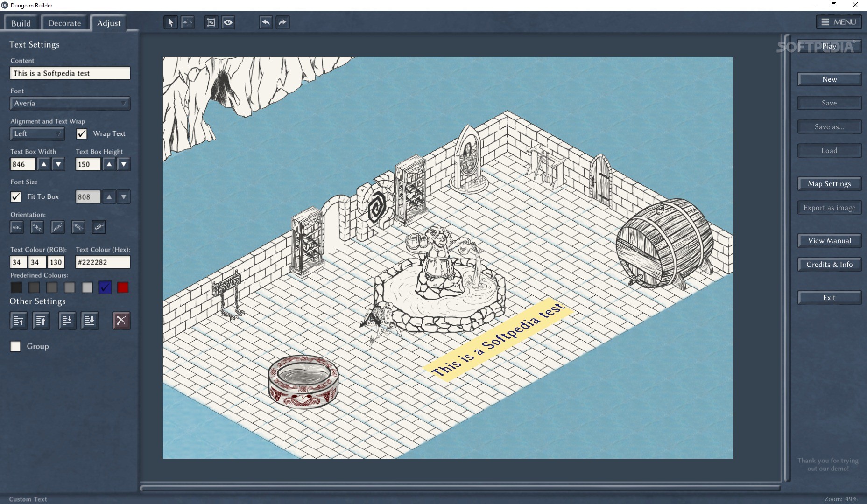Viewport: 867px width, 504px height.
Task: Click the first Other Settings layer-up button
Action: coord(19,321)
